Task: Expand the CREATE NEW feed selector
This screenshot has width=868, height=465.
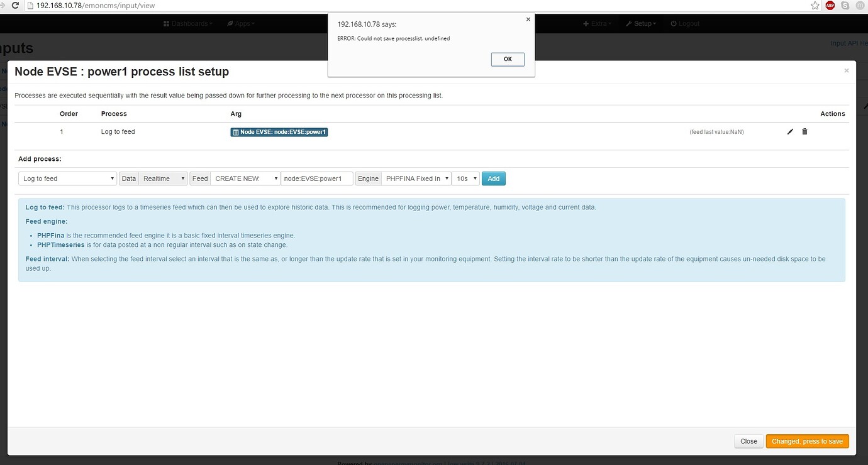Action: click(245, 178)
